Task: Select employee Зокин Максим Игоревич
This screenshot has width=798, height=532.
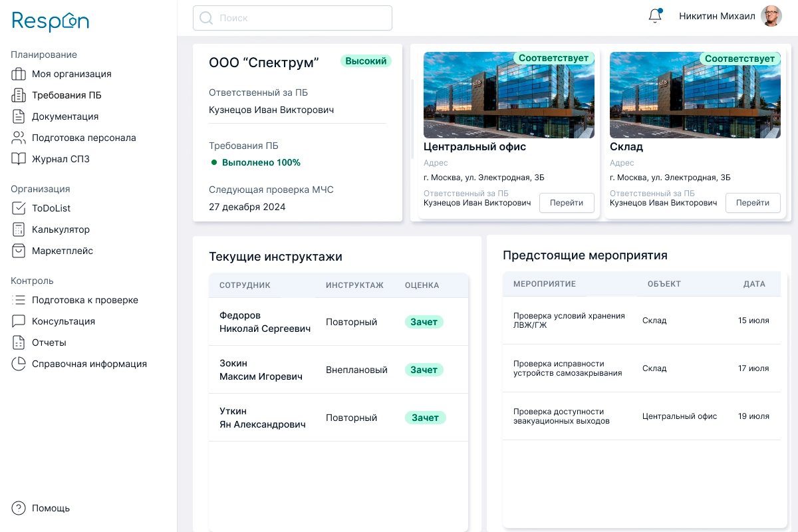Action: (261, 370)
